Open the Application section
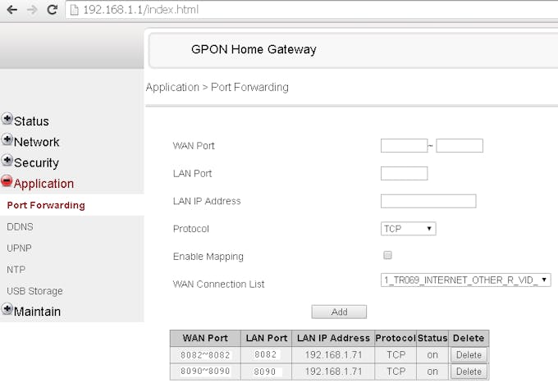 43,184
